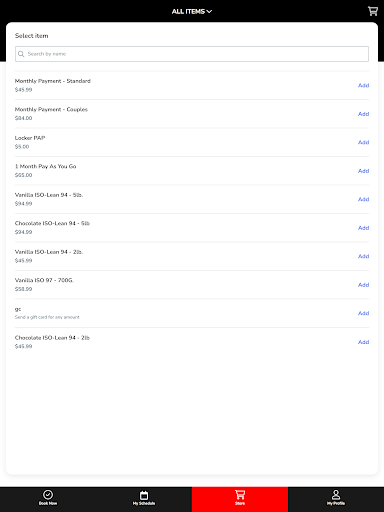Add Monthly Payment - Couples

(x=363, y=114)
